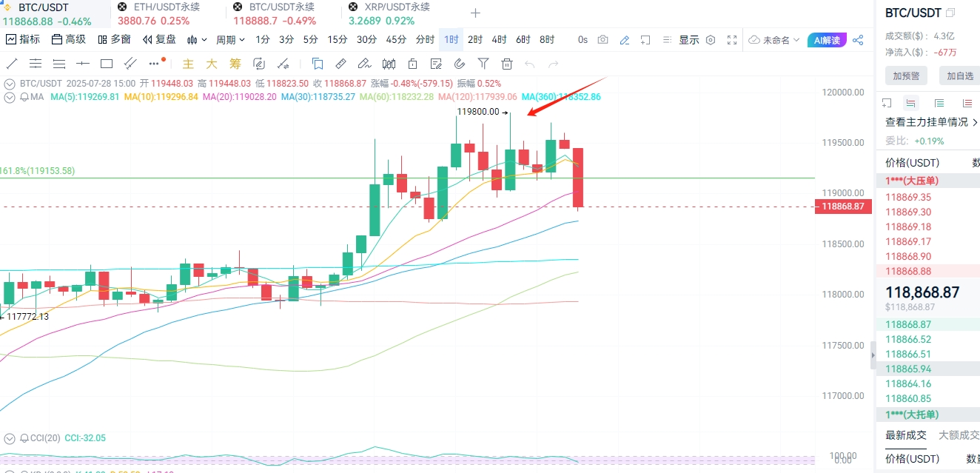Click the note edit icon in drawing bar

coord(435,64)
